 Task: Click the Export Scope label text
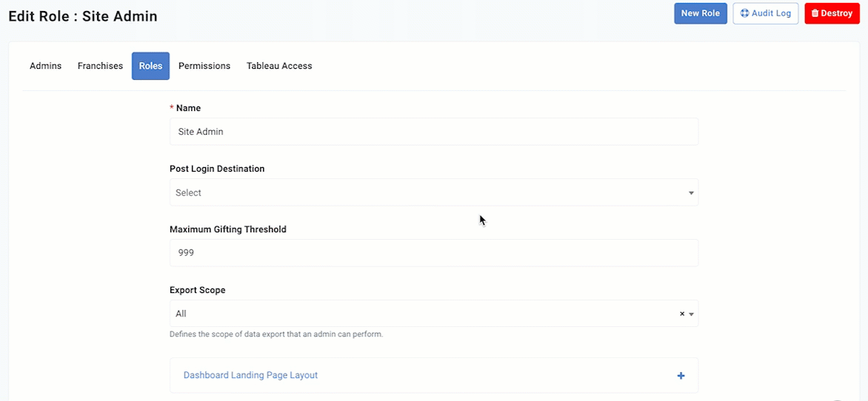[198, 290]
